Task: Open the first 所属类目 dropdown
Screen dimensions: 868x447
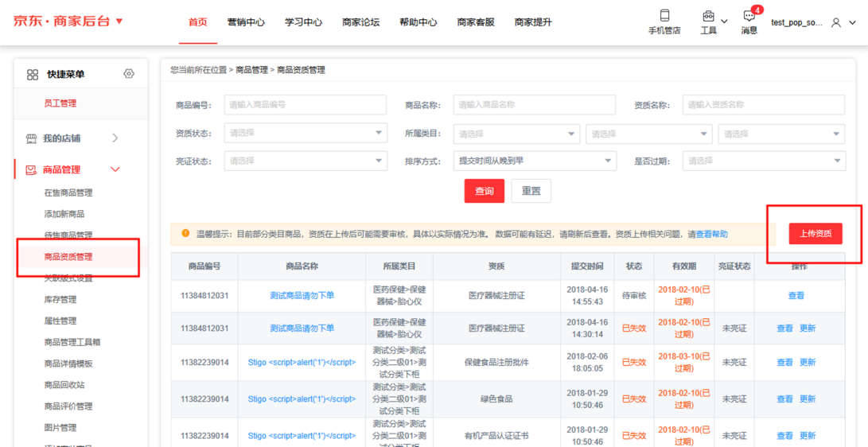Action: [516, 134]
